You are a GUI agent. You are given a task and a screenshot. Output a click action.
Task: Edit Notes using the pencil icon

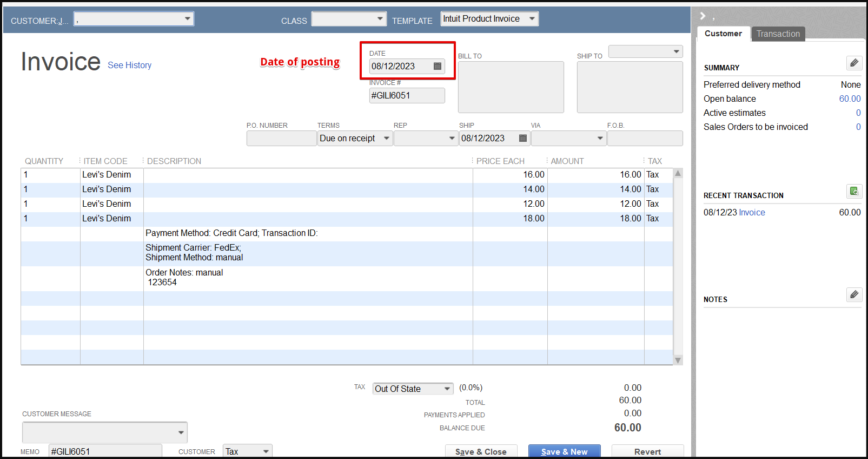[854, 295]
